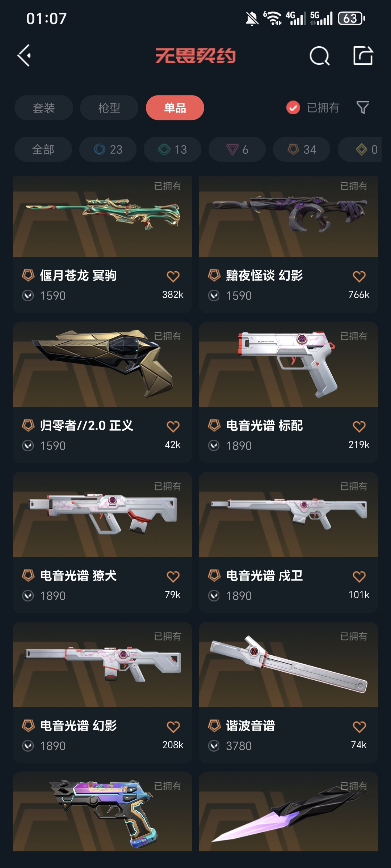Tap the 全部 filter button
The height and width of the screenshot is (868, 391).
coord(43,149)
